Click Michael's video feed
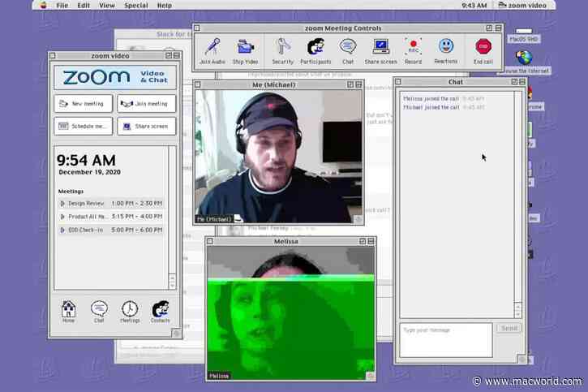588x392 pixels. [279, 157]
